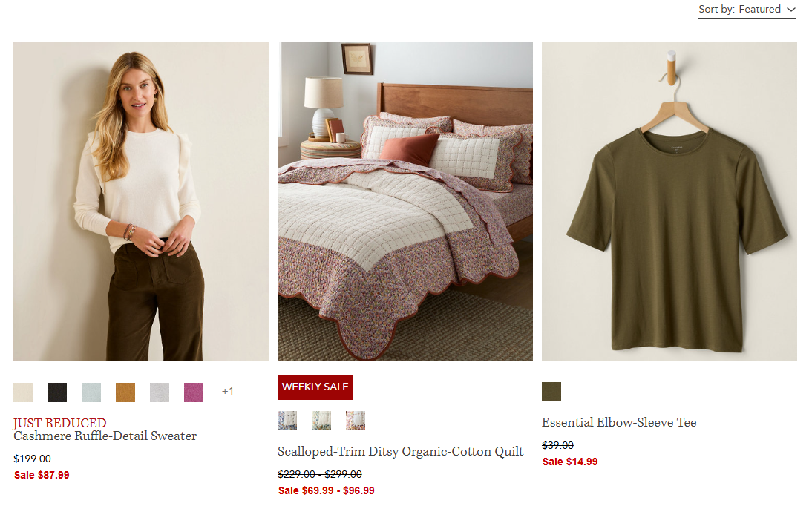
Task: Click the Cashmere Ruffle-Detail Sweater title link
Action: click(105, 436)
